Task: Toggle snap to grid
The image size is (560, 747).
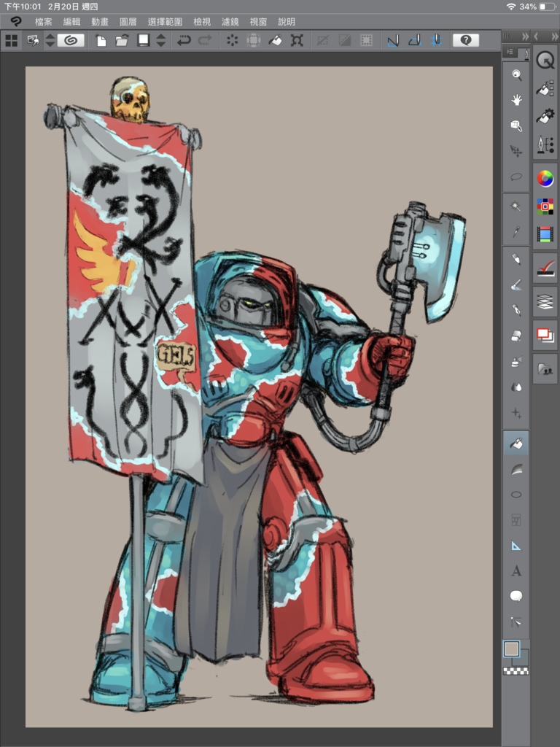Action: [x=436, y=41]
